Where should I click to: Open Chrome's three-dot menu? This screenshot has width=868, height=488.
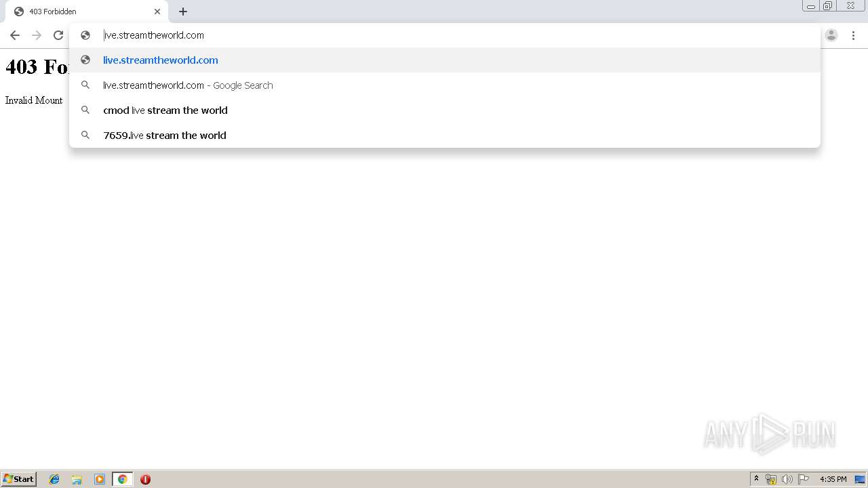click(853, 35)
